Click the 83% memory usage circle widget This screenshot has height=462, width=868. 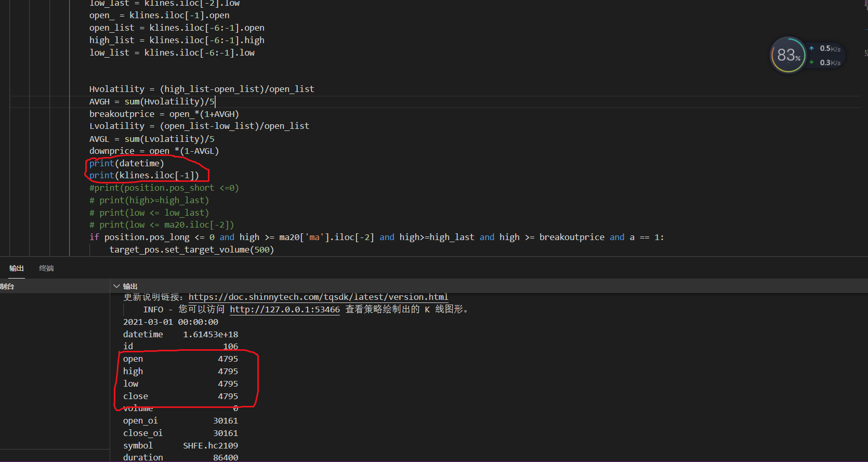[788, 55]
